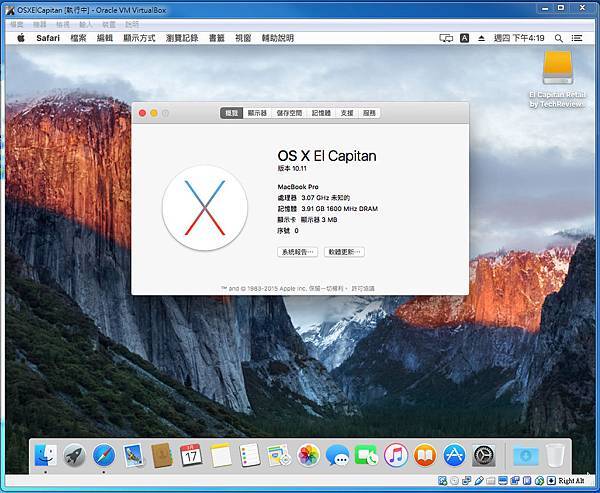
Task: Open App Store icon in Dock
Action: (x=454, y=455)
